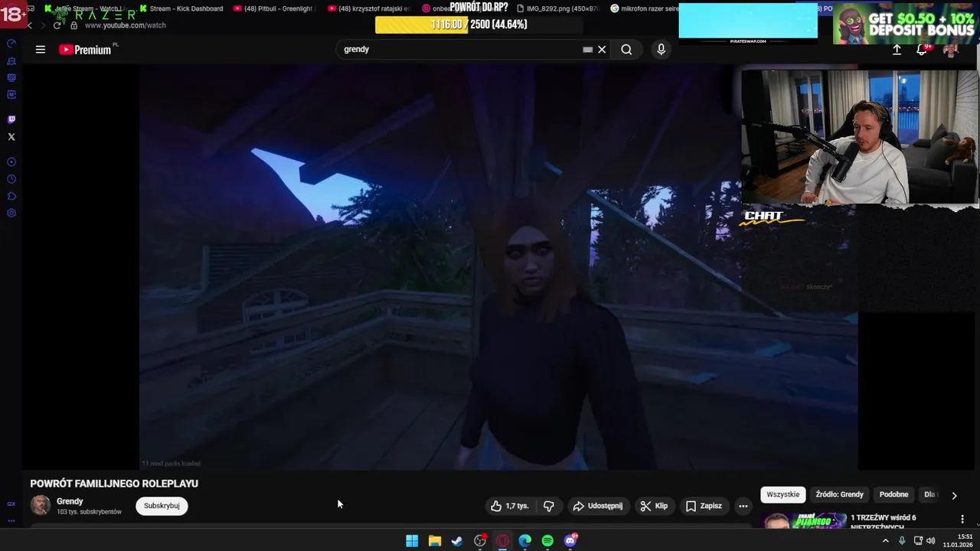Viewport: 980px width, 551px height.
Task: Open the Windows Start button
Action: (x=412, y=541)
